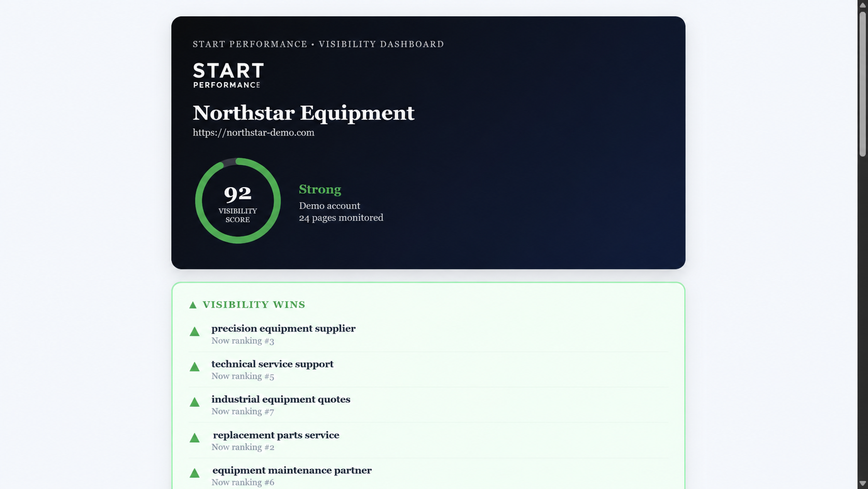Click the '24 pages monitored' text
This screenshot has height=489, width=868.
coord(341,218)
